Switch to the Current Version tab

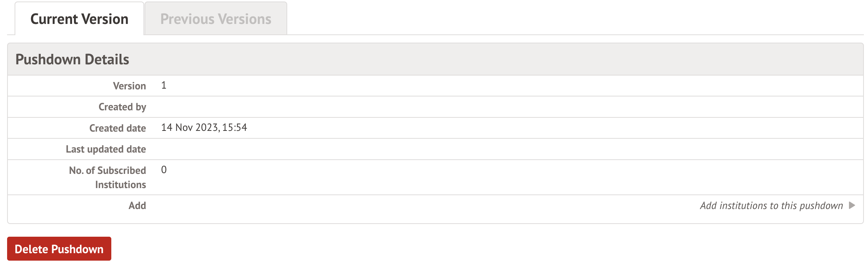pyautogui.click(x=79, y=19)
